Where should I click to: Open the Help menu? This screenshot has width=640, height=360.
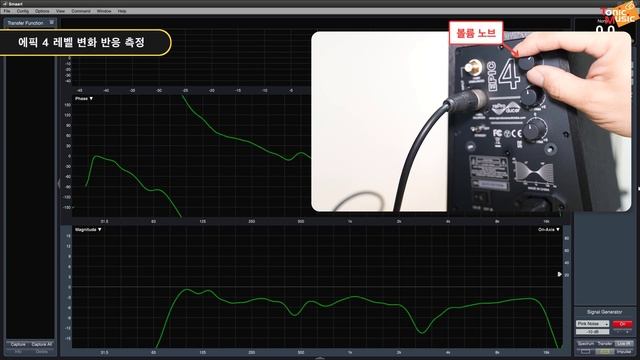point(122,11)
